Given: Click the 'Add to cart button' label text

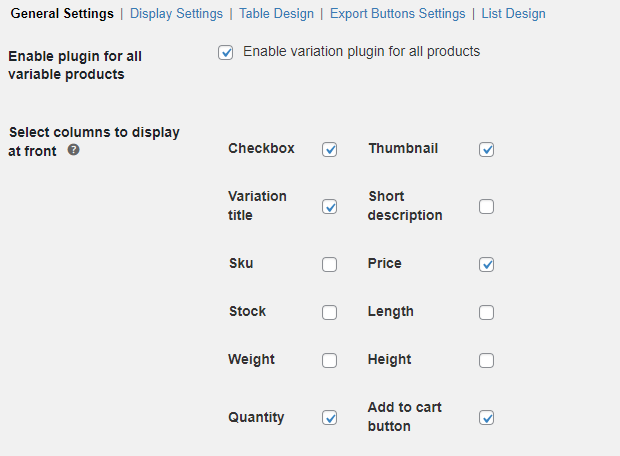Looking at the screenshot, I should pyautogui.click(x=405, y=417).
